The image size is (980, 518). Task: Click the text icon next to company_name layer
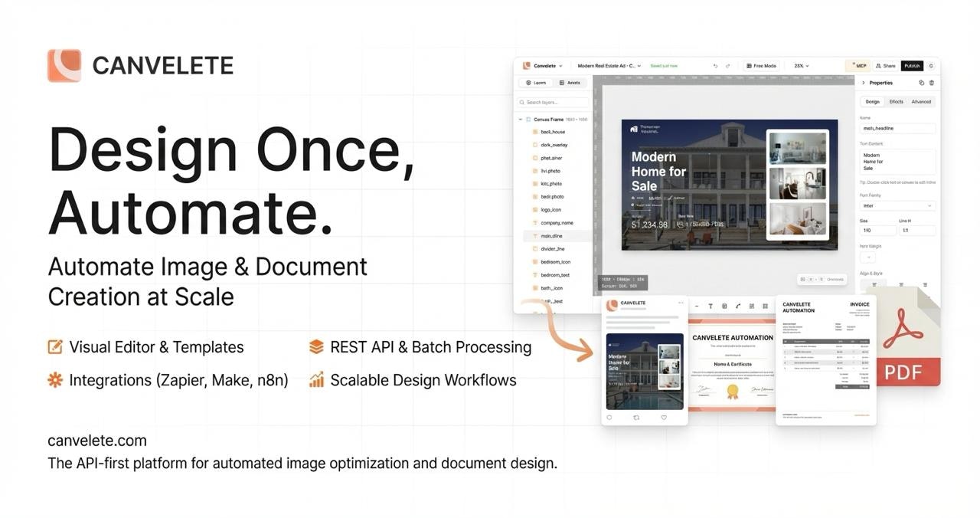click(534, 222)
